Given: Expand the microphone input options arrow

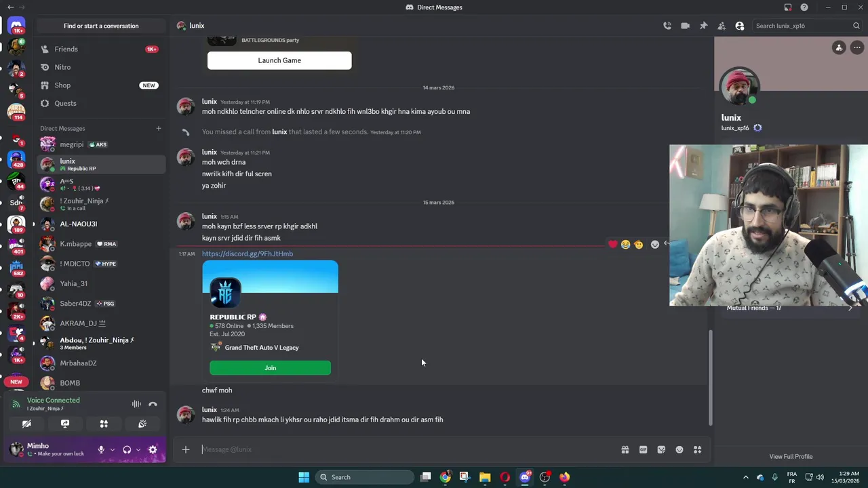Looking at the screenshot, I should [113, 449].
